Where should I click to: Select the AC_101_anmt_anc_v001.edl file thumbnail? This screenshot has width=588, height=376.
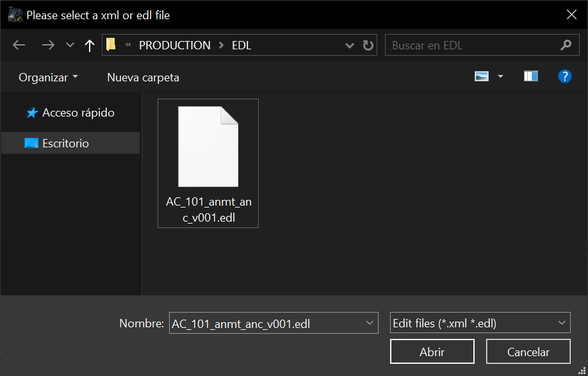208,163
